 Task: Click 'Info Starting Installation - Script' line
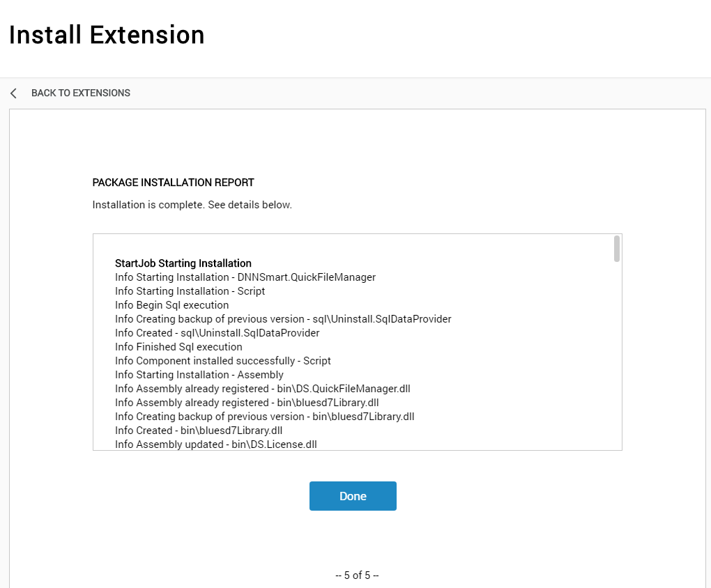click(190, 291)
